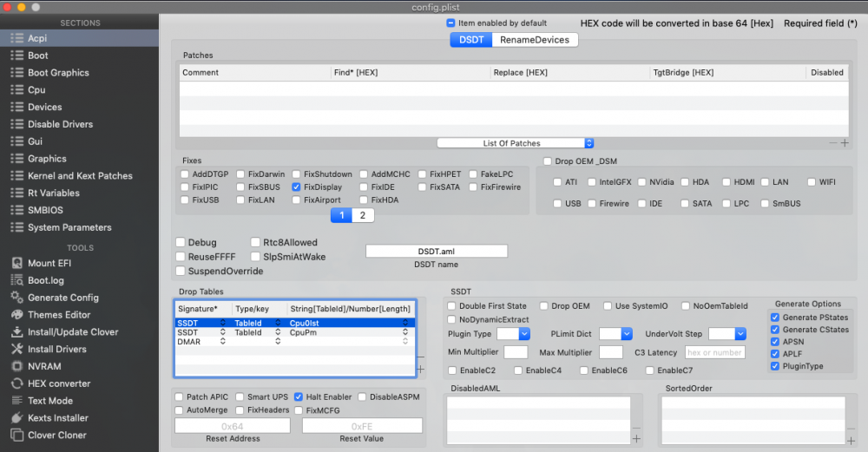Open Signature stepper on CpuPm row
The width and height of the screenshot is (868, 452).
tap(222, 332)
